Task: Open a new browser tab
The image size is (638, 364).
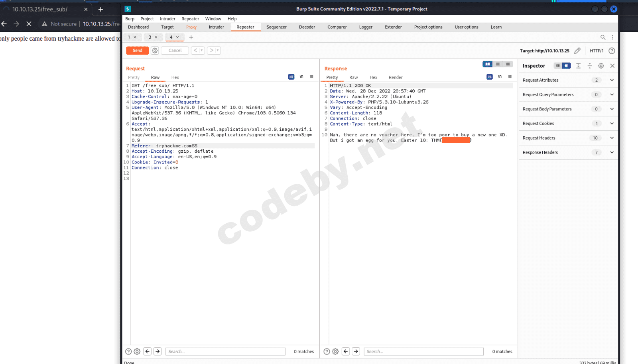Action: [x=100, y=9]
